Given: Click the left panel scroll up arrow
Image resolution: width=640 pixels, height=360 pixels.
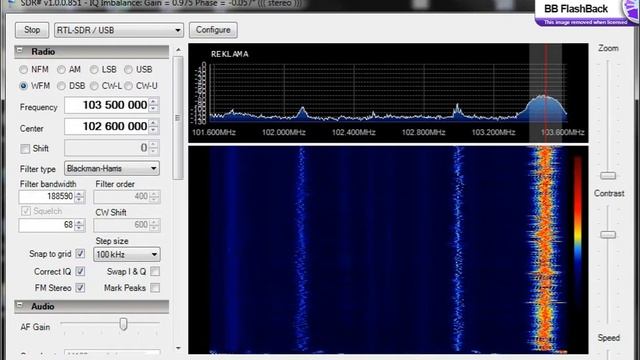Looking at the screenshot, I should coord(178,50).
